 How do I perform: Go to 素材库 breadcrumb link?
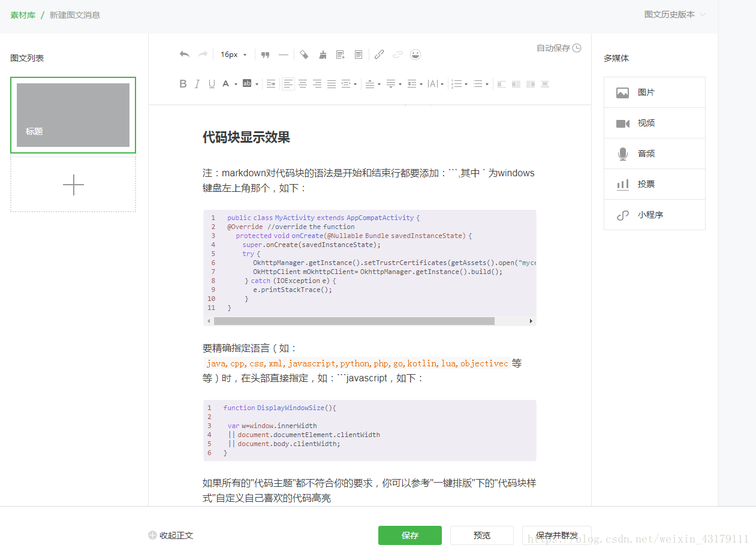click(23, 15)
